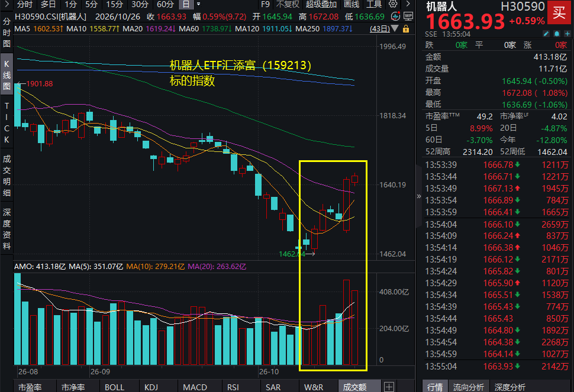Select the 60分 period

tap(165, 4)
